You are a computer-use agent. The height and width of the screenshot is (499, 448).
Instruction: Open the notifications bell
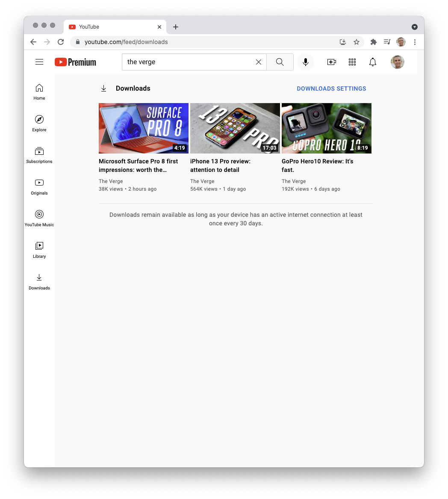(373, 62)
